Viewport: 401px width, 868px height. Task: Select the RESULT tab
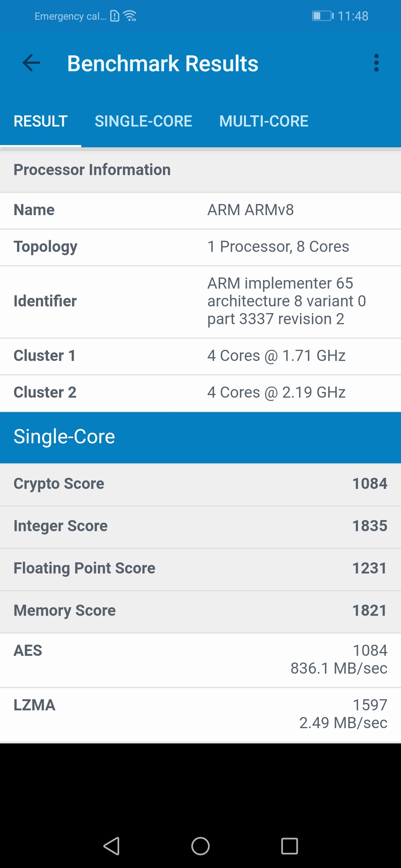(x=40, y=121)
